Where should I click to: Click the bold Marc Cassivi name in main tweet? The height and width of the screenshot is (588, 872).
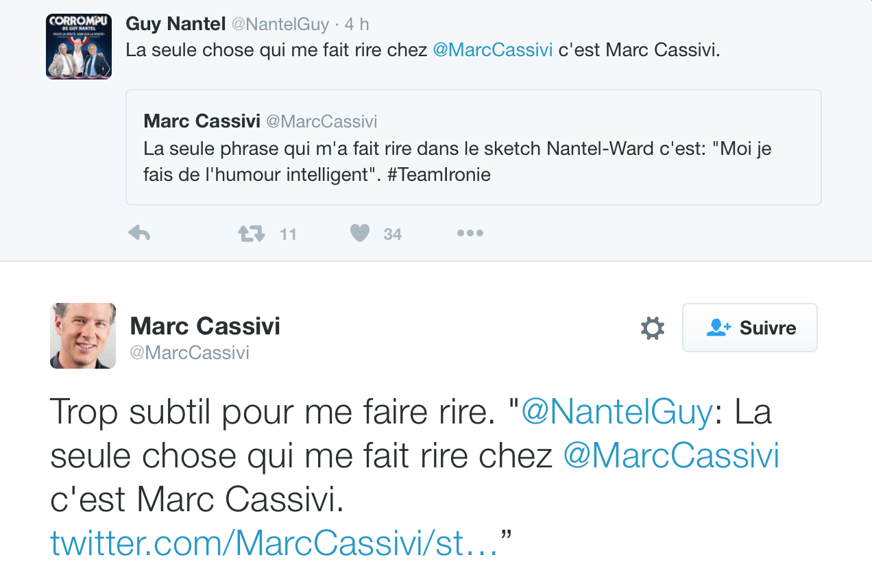(x=205, y=326)
